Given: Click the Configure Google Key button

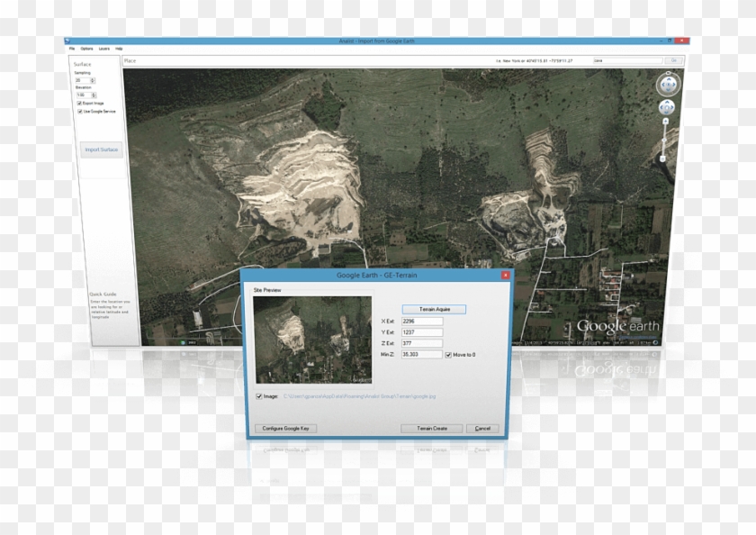Looking at the screenshot, I should coord(284,428).
